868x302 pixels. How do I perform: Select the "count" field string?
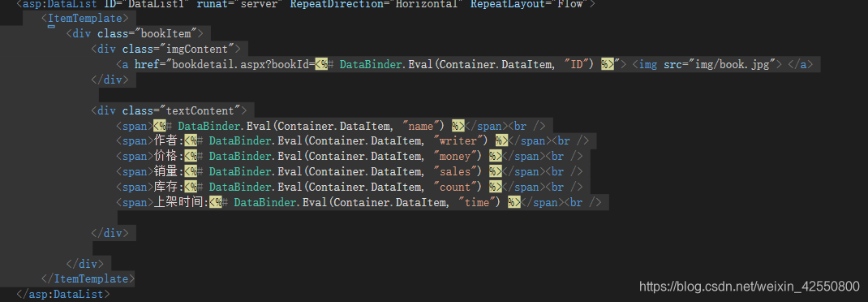(456, 188)
